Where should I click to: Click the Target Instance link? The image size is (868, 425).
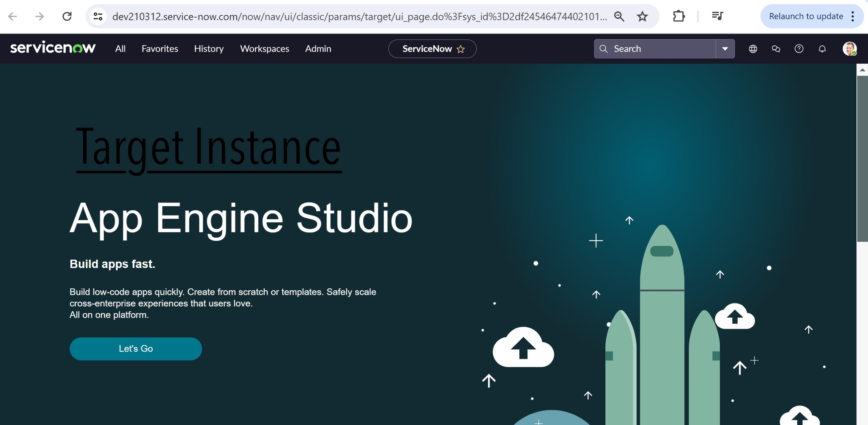[x=209, y=148]
